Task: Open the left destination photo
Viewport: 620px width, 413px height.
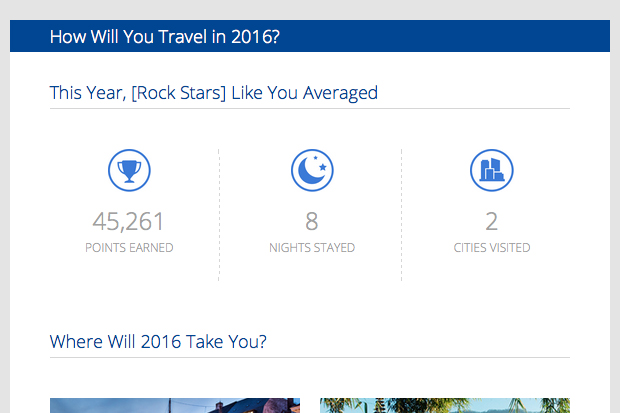Action: coord(175,405)
